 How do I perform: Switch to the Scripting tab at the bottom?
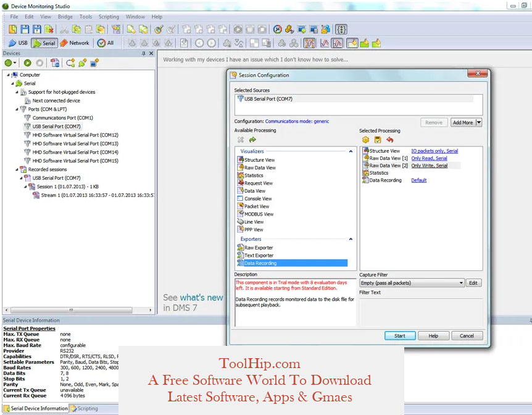85,409
